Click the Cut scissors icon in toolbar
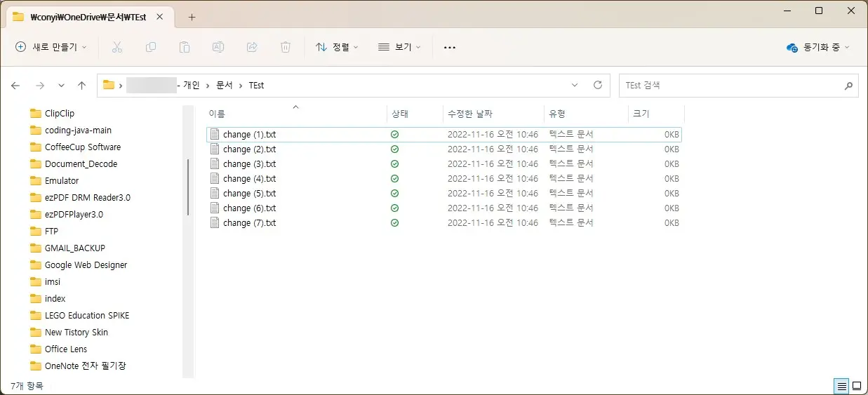The image size is (868, 395). pos(117,47)
